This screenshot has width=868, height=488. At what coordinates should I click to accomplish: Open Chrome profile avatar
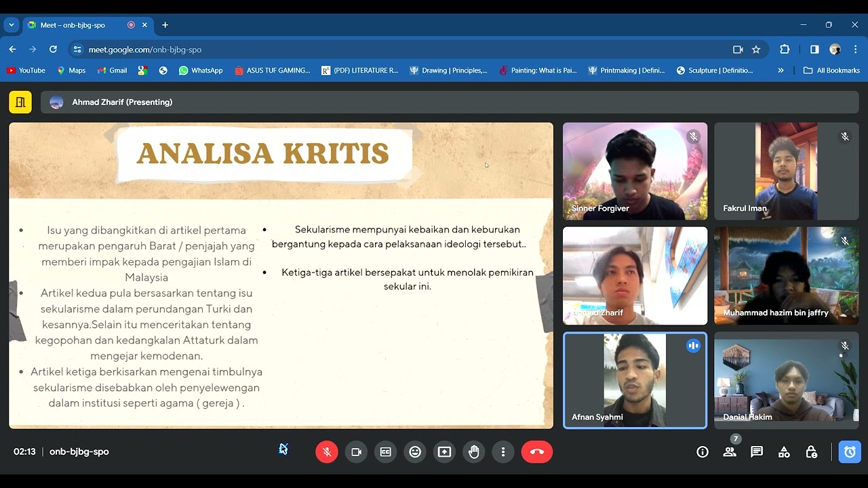click(835, 49)
